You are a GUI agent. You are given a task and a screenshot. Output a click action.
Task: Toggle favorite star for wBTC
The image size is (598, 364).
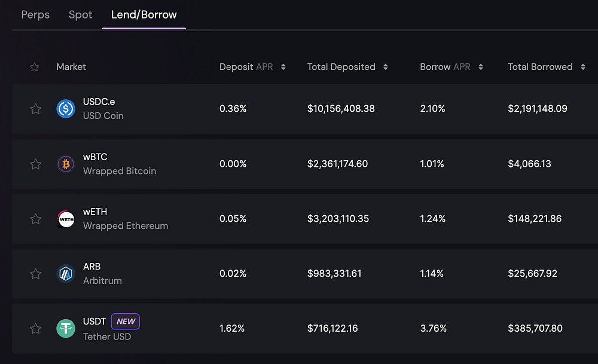click(35, 164)
